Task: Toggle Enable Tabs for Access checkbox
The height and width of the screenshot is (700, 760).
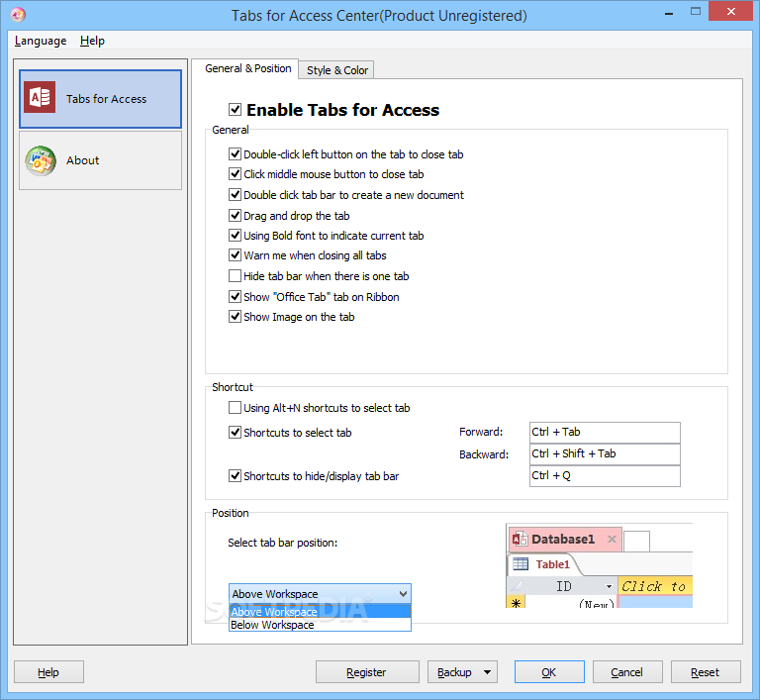Action: 236,109
